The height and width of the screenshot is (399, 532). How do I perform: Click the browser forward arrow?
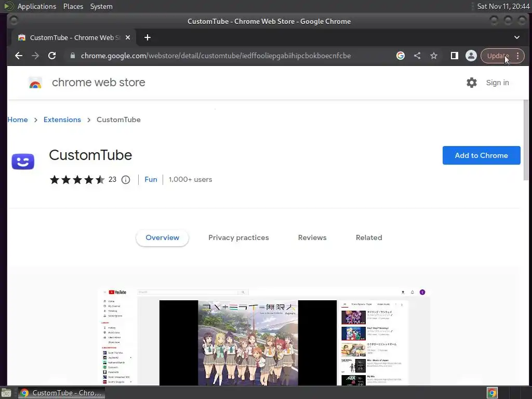pyautogui.click(x=35, y=56)
